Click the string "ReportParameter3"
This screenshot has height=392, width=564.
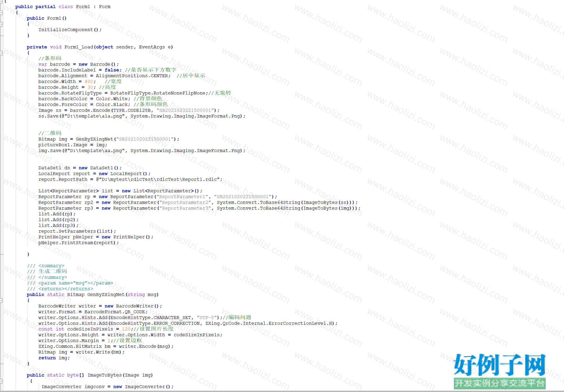click(x=185, y=208)
